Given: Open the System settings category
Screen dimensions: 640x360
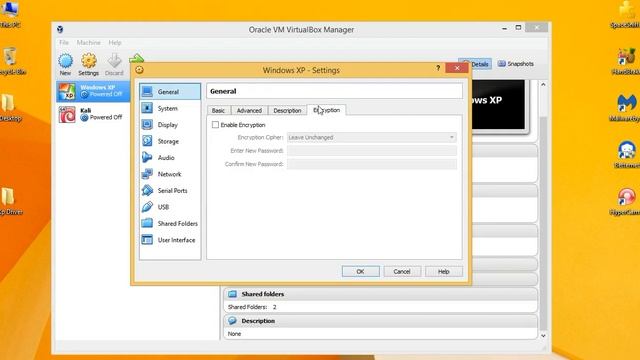Looking at the screenshot, I should click(170, 108).
